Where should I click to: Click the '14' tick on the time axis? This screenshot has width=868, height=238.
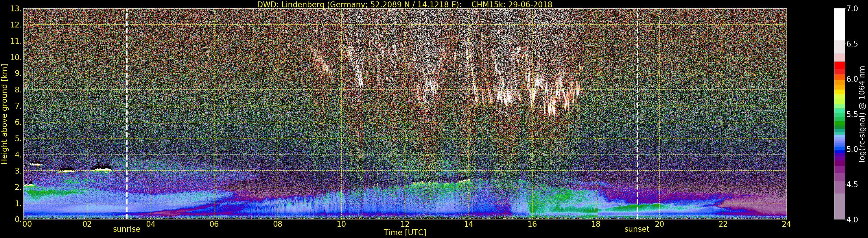tap(468, 224)
